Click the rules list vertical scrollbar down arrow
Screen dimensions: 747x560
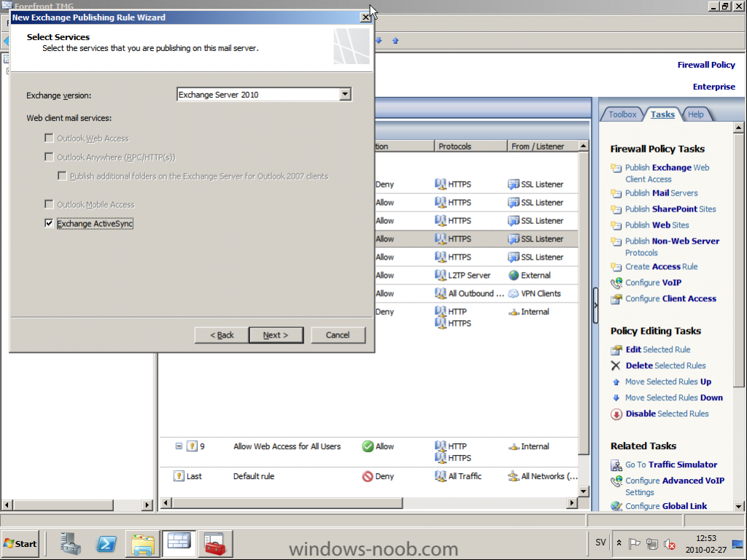(583, 491)
